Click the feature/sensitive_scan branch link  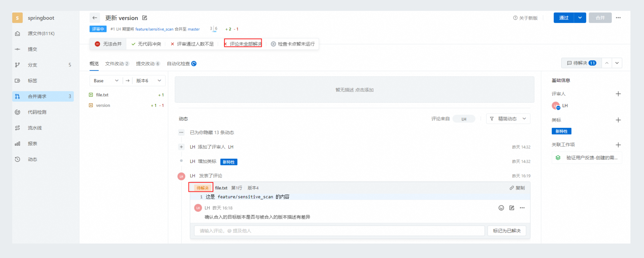pyautogui.click(x=154, y=29)
